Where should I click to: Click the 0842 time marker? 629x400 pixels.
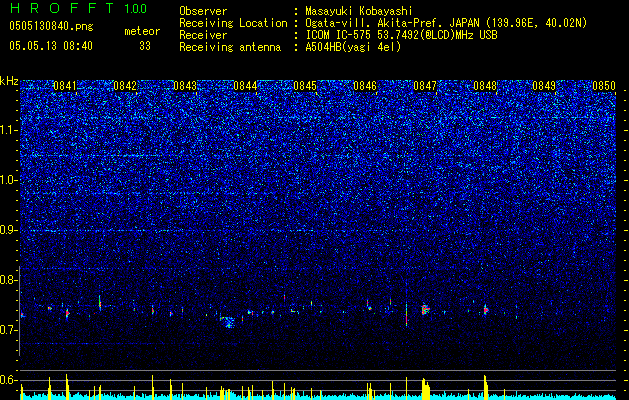coord(125,86)
